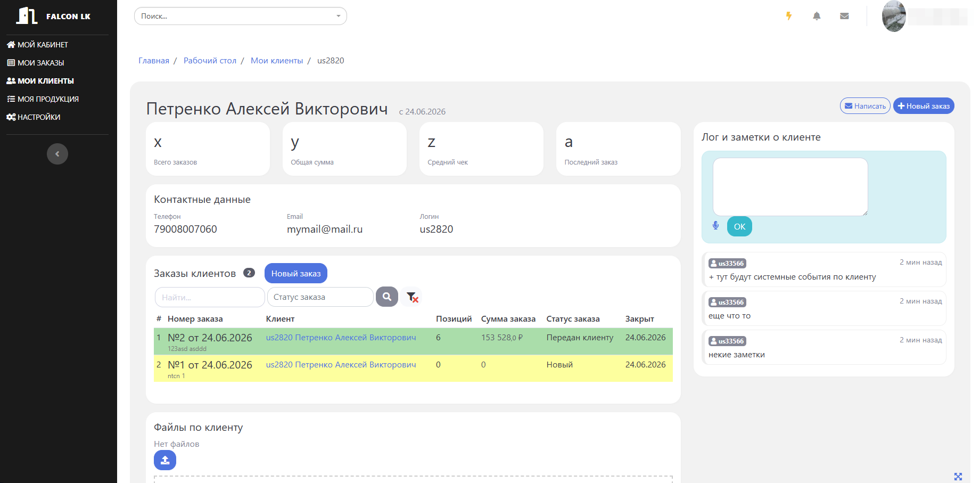Image resolution: width=980 pixels, height=483 pixels.
Task: Click us33566 badge on некие заметки note
Action: [727, 341]
